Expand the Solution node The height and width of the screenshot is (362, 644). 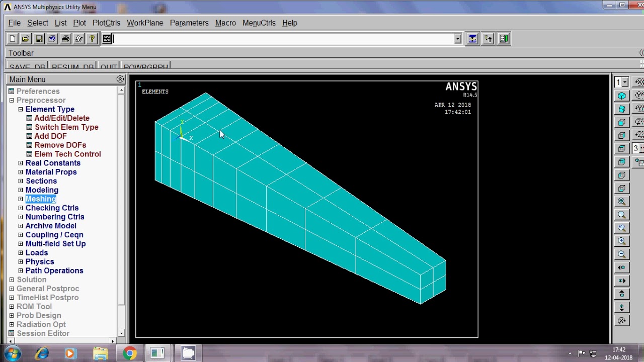11,280
